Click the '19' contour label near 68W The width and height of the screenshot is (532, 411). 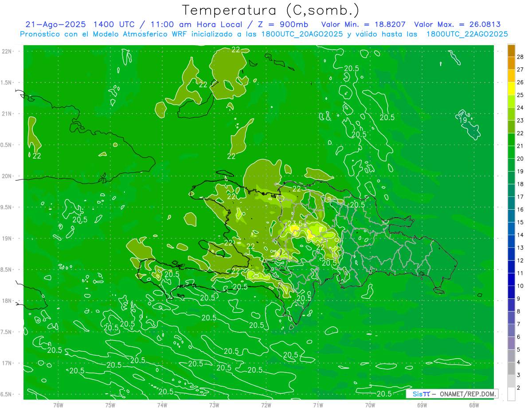[462, 120]
